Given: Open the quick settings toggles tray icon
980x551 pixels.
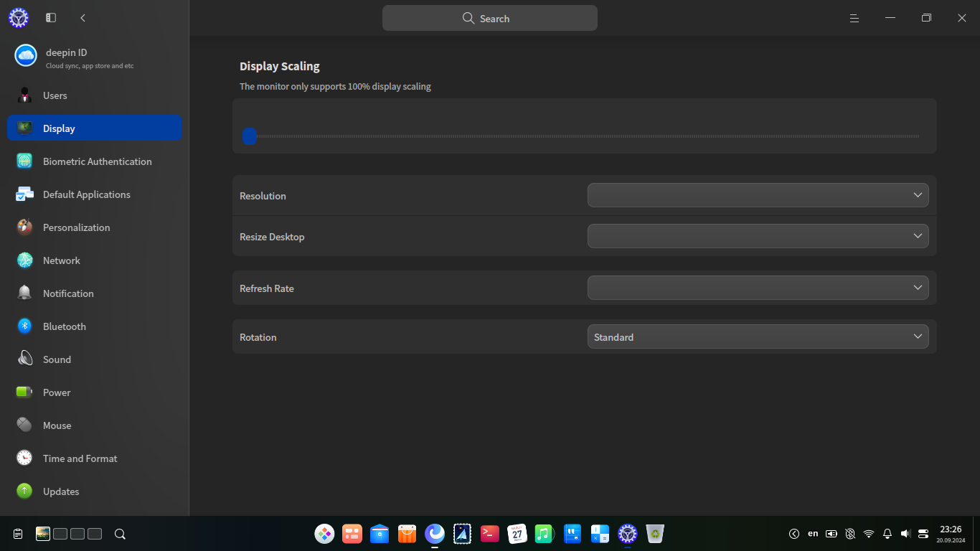Looking at the screenshot, I should (x=923, y=534).
